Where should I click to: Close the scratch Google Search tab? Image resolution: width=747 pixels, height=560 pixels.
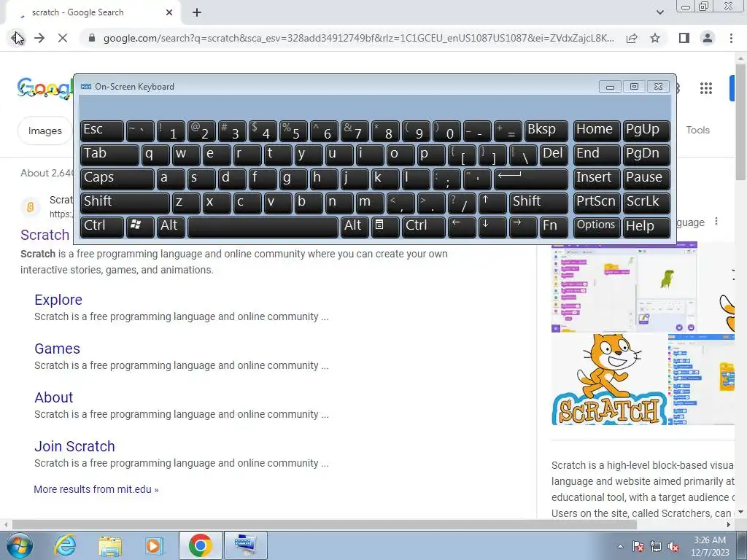169,12
